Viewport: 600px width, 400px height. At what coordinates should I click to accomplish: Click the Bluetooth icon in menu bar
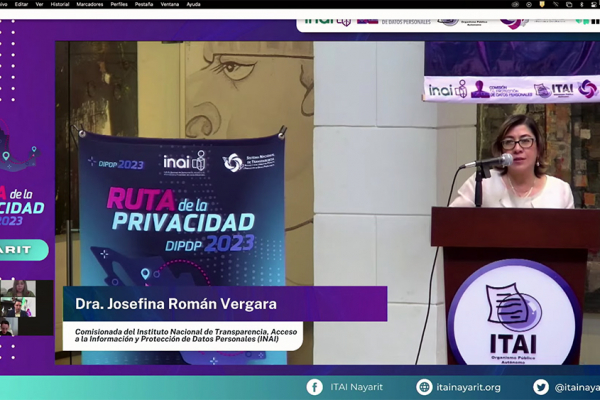[x=582, y=4]
